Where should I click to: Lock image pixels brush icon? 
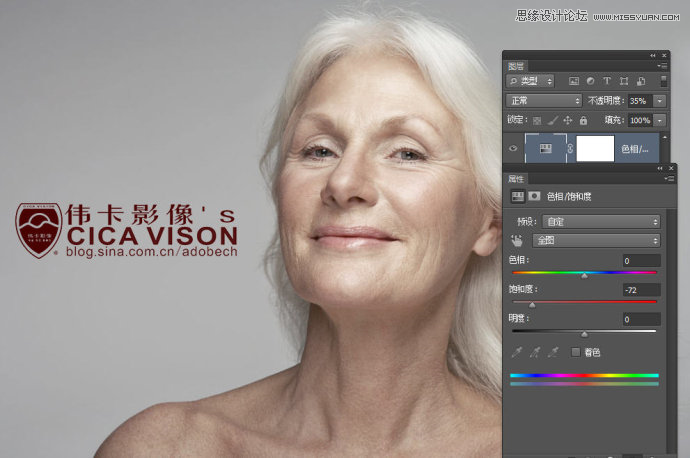click(553, 120)
